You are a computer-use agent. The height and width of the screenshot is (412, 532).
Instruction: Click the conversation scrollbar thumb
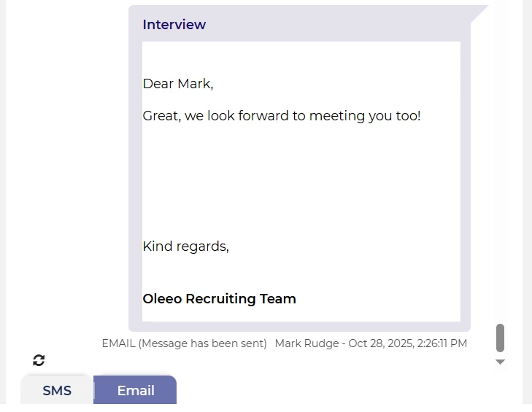pyautogui.click(x=500, y=338)
